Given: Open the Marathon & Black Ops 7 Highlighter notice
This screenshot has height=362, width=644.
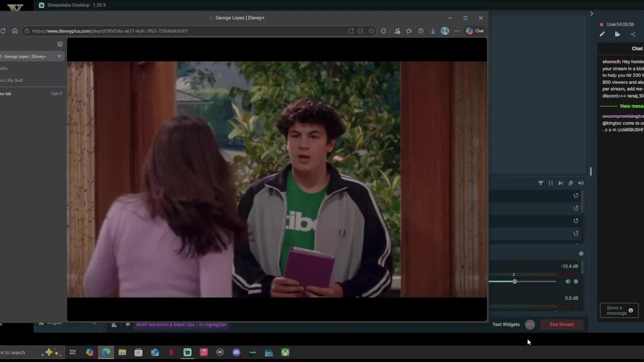Looking at the screenshot, I should (181, 324).
